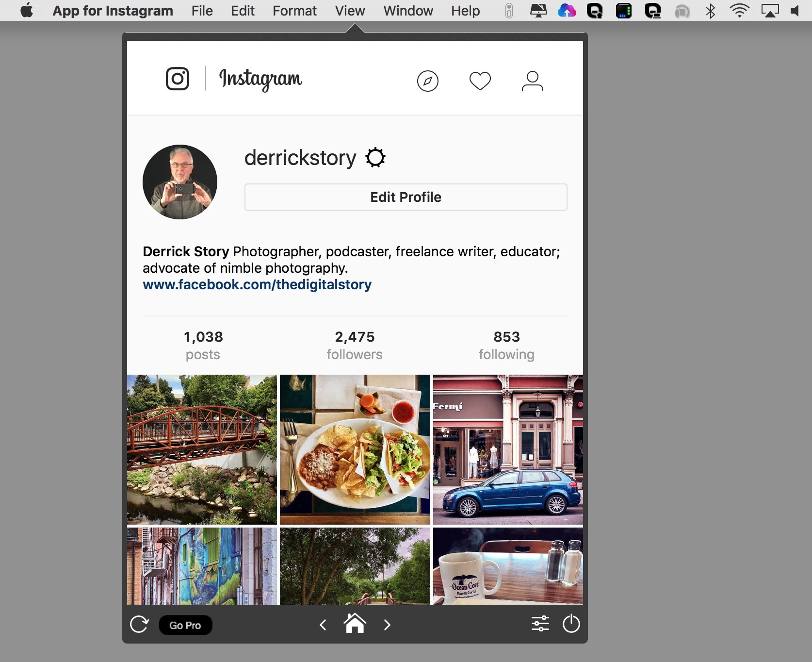812x662 pixels.
Task: Open the Format menu
Action: 294,11
